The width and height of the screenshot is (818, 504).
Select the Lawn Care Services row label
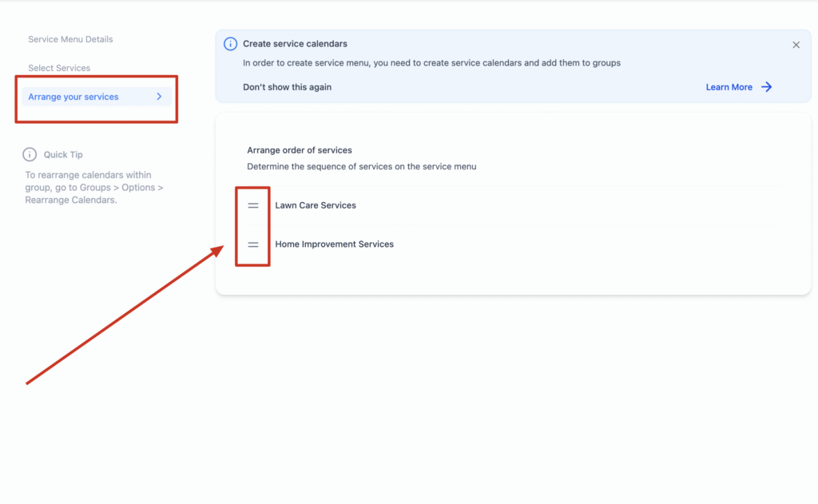tap(316, 205)
